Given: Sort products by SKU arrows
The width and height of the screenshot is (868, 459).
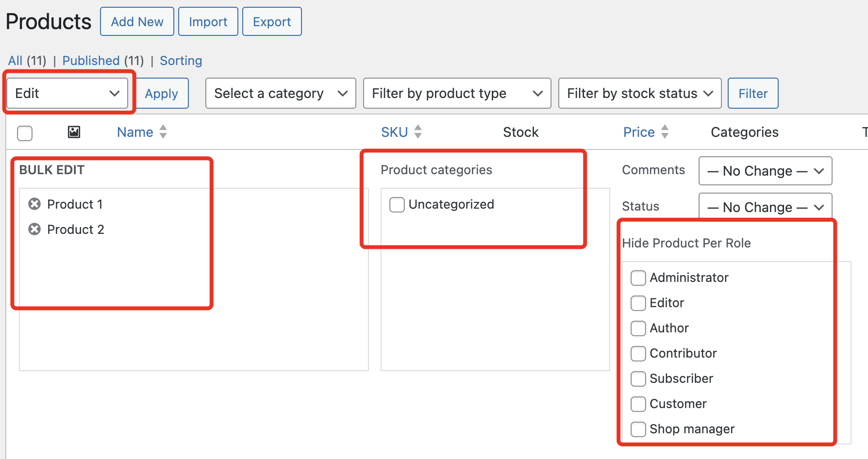Looking at the screenshot, I should 417,132.
